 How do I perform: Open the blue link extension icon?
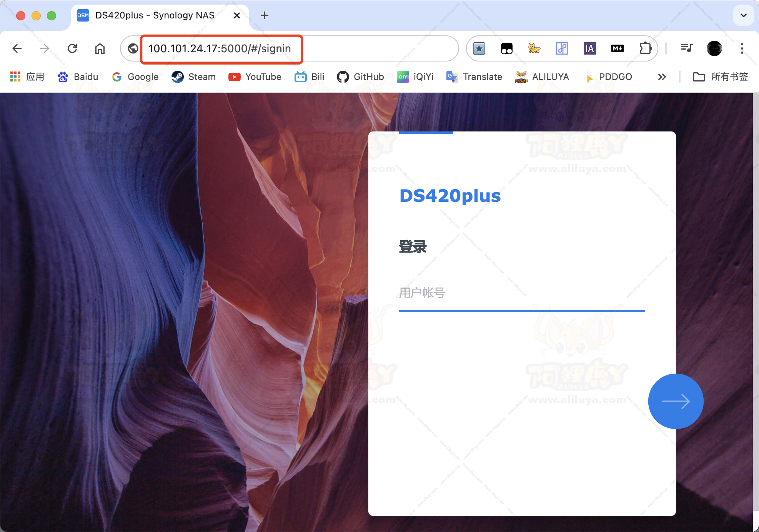tap(562, 48)
